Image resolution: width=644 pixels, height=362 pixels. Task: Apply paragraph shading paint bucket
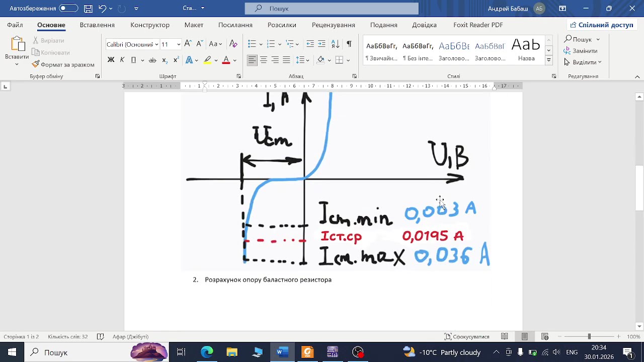pos(320,60)
